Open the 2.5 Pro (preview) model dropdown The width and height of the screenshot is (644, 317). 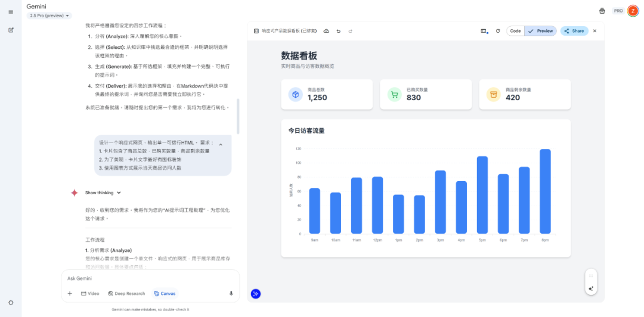coord(49,15)
